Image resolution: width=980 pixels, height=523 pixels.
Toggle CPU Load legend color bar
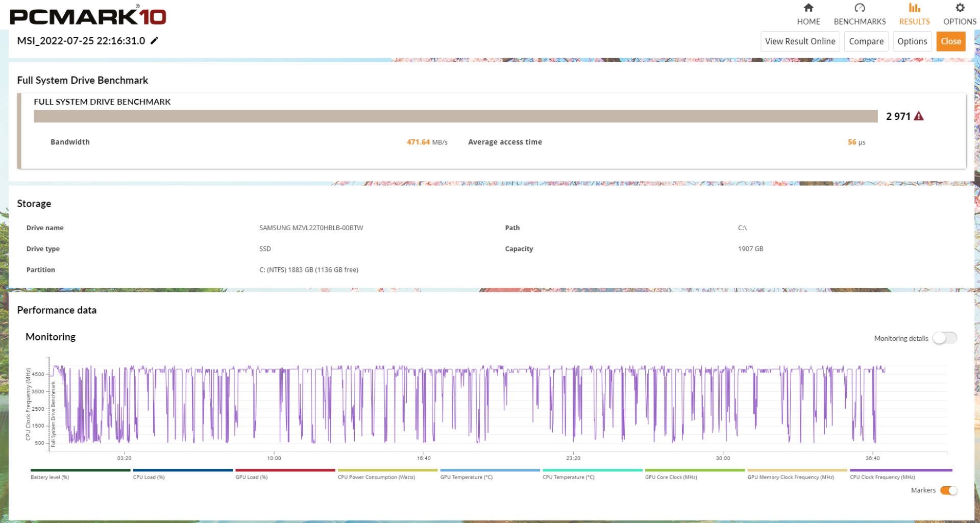(183, 470)
